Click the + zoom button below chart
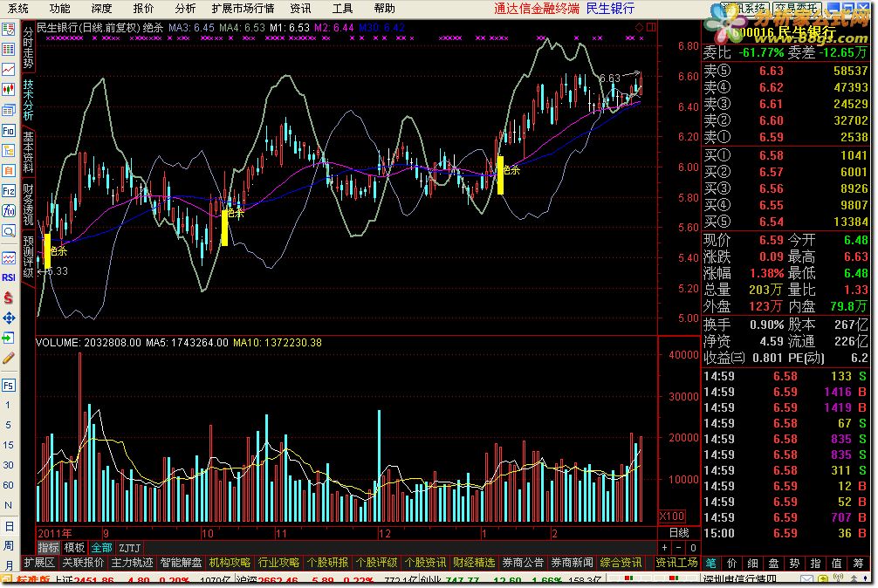878x588 pixels. click(x=665, y=548)
